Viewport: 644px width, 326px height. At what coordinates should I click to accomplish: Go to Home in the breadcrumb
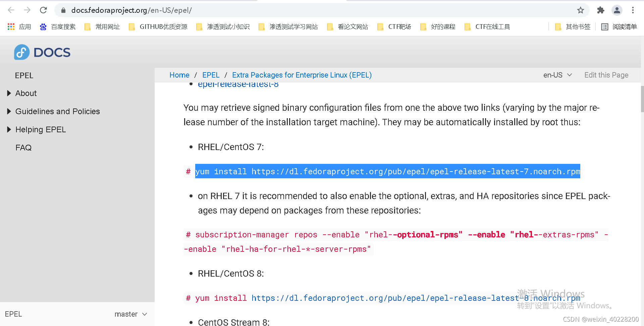tap(179, 75)
